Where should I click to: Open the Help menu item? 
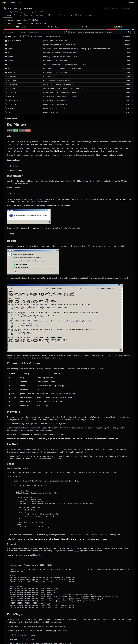20,3
